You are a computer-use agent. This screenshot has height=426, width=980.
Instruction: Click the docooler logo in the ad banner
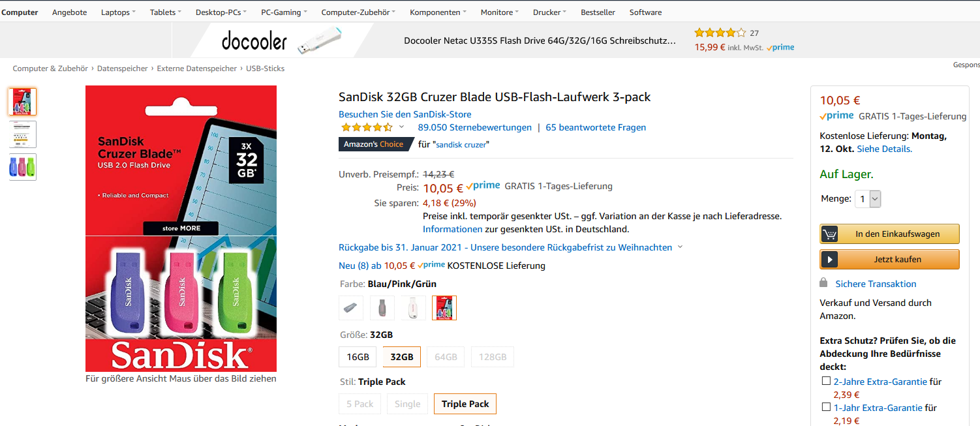(x=254, y=42)
